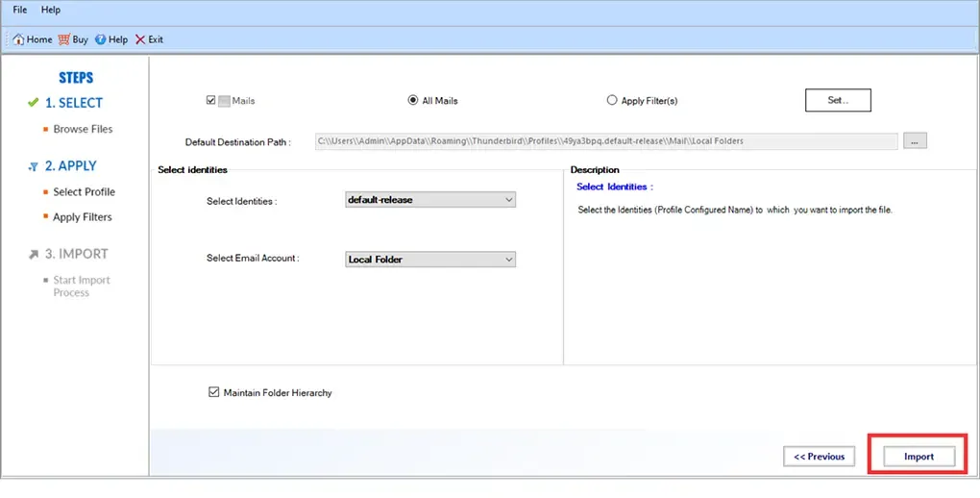Open the File menu
980x498 pixels.
click(19, 10)
